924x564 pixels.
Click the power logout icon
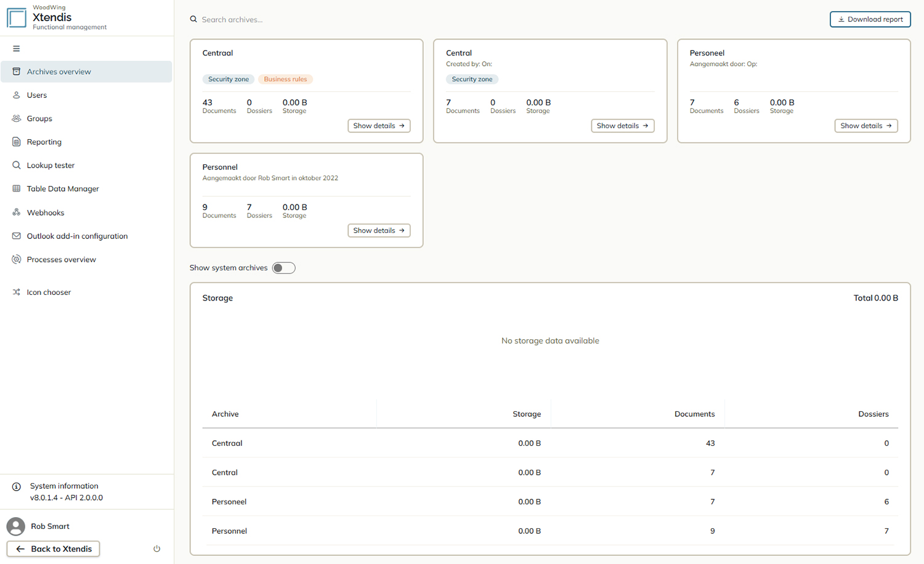coord(156,549)
